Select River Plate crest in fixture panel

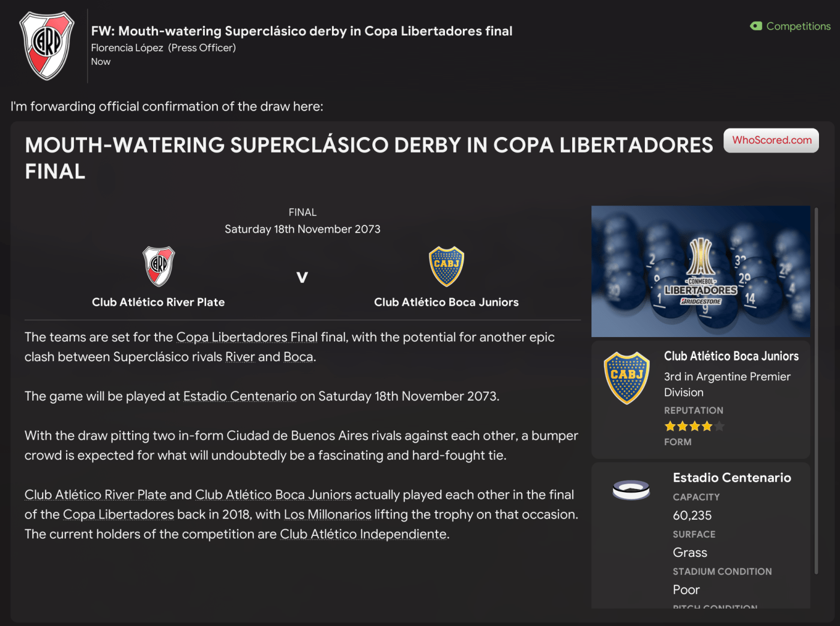(159, 266)
